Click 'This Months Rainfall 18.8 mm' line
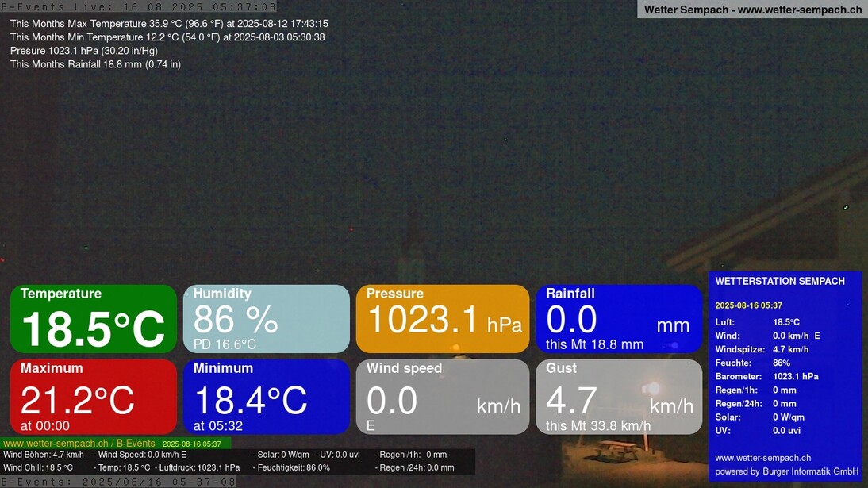This screenshot has height=488, width=868. (95, 64)
